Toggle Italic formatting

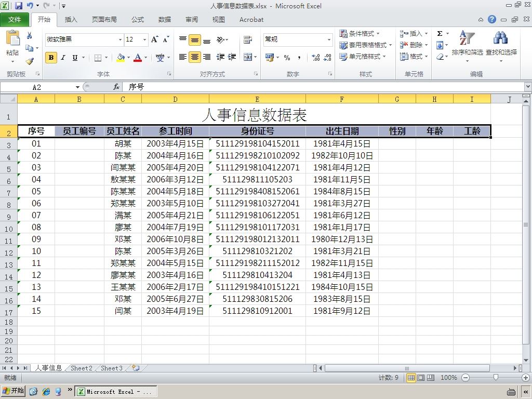tap(63, 58)
